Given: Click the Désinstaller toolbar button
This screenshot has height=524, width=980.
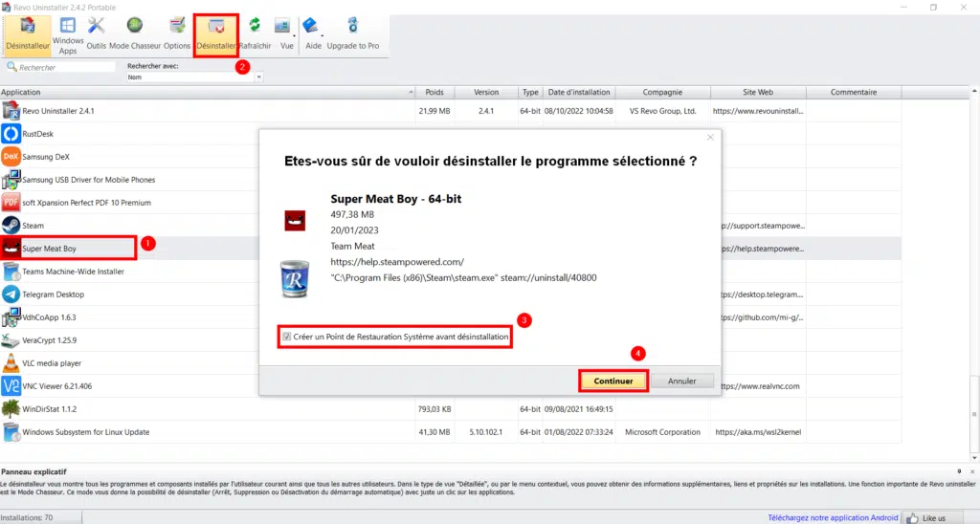Looking at the screenshot, I should tap(215, 34).
